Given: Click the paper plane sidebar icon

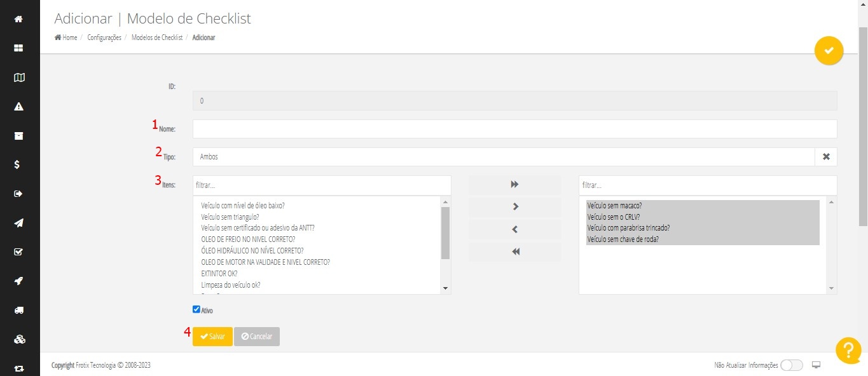Looking at the screenshot, I should (x=19, y=223).
